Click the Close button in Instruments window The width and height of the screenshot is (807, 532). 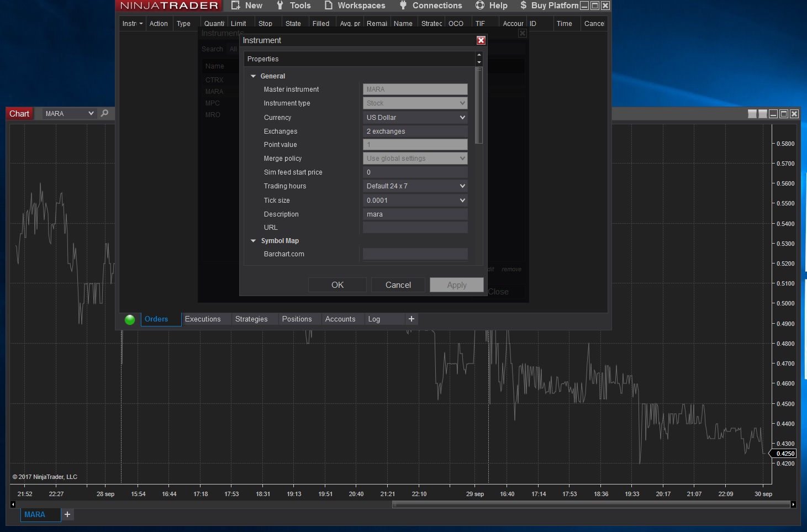click(498, 292)
